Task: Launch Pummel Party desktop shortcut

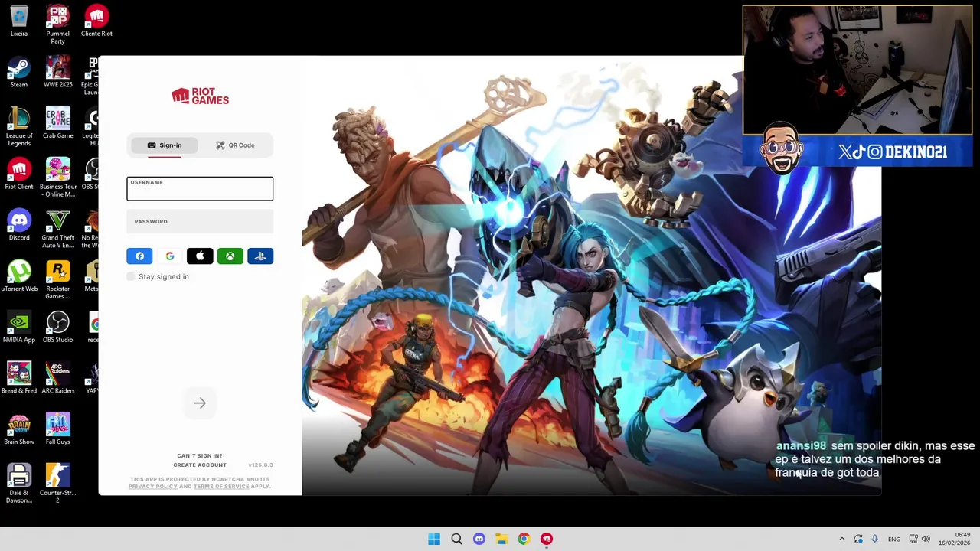Action: pyautogui.click(x=58, y=24)
